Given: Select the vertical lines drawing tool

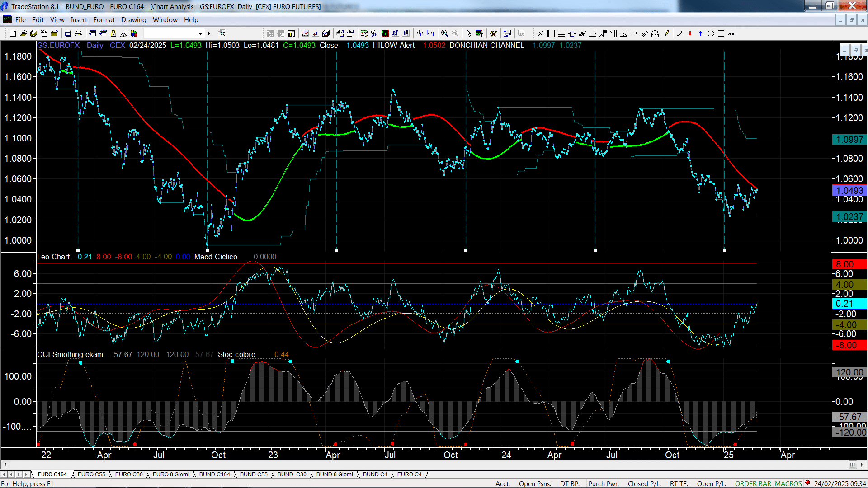Looking at the screenshot, I should [x=551, y=33].
